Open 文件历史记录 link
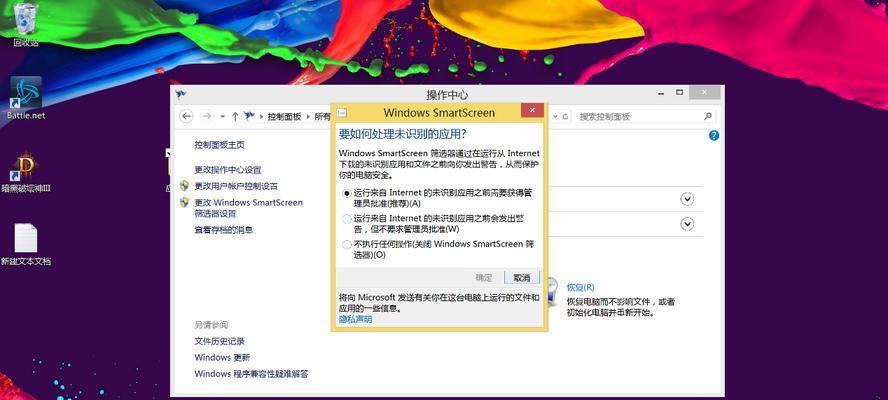888x400 pixels. pos(220,341)
